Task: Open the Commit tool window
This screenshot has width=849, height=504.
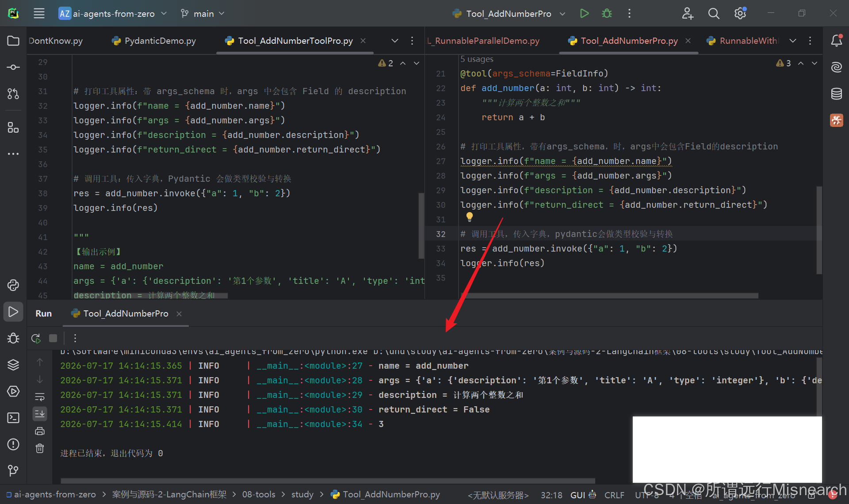Action: (13, 67)
